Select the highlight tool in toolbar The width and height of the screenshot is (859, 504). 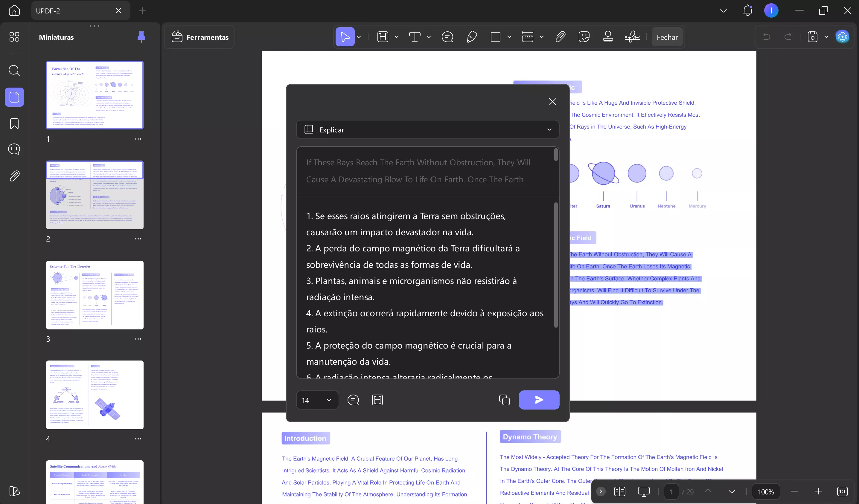pyautogui.click(x=383, y=37)
